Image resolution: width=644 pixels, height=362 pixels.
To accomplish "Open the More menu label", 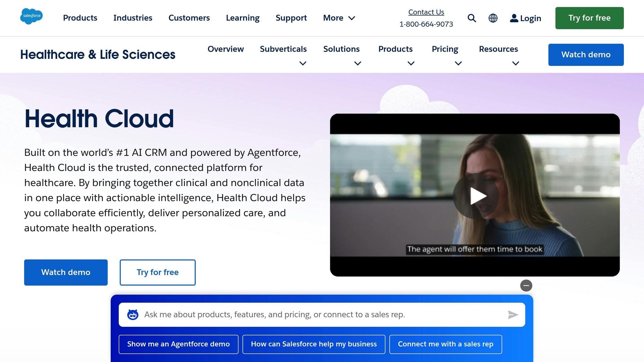I will [333, 18].
